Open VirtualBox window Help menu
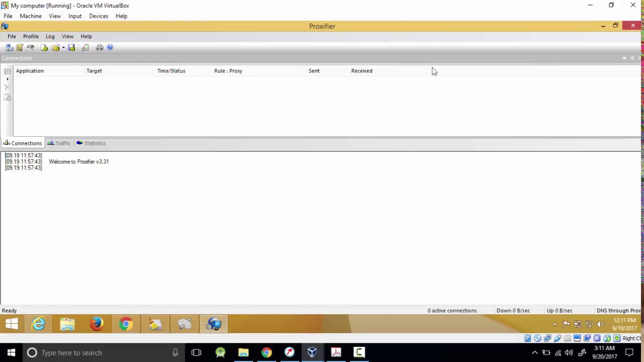Screen dimensions: 644x362 pos(121,16)
